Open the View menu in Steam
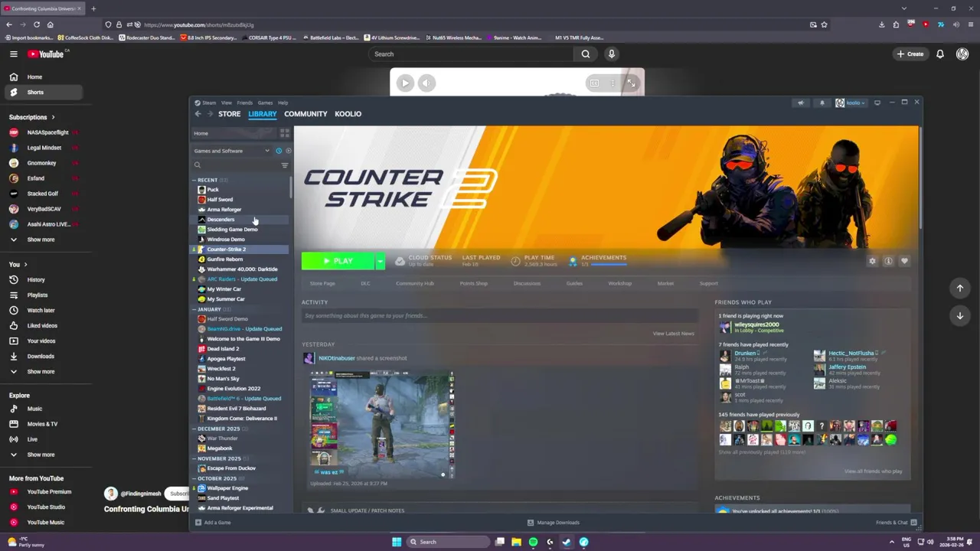Image resolution: width=980 pixels, height=551 pixels. click(x=227, y=103)
